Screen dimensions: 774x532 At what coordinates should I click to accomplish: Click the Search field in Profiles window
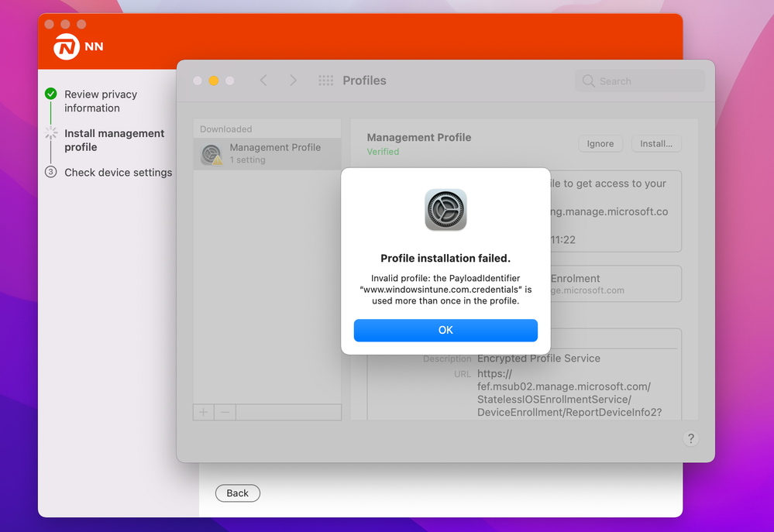(640, 81)
